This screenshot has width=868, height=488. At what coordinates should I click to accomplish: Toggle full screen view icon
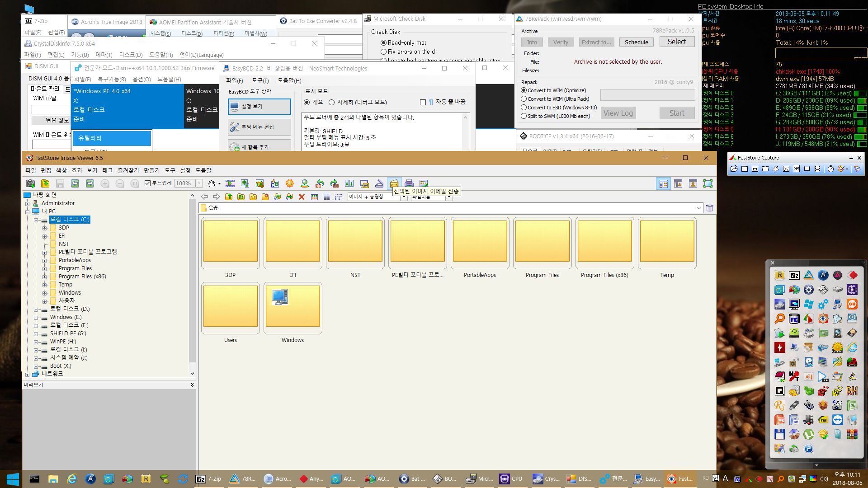[x=708, y=183]
